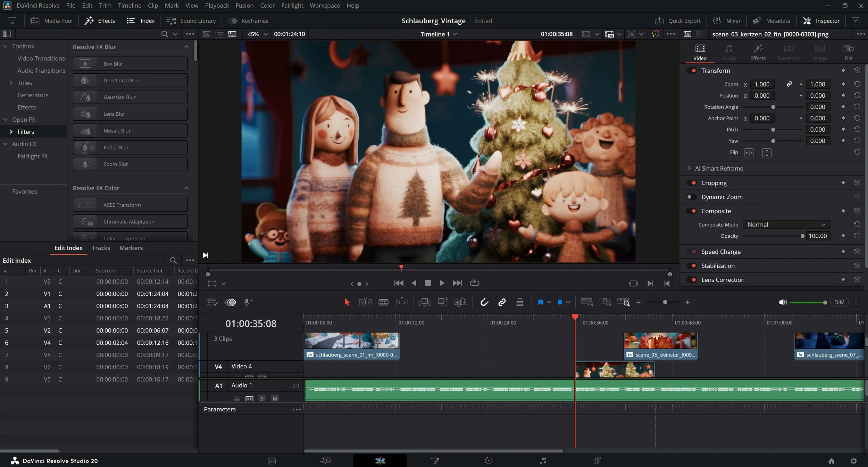Expand the AI Smart Reframe section
The image size is (868, 467).
[689, 168]
